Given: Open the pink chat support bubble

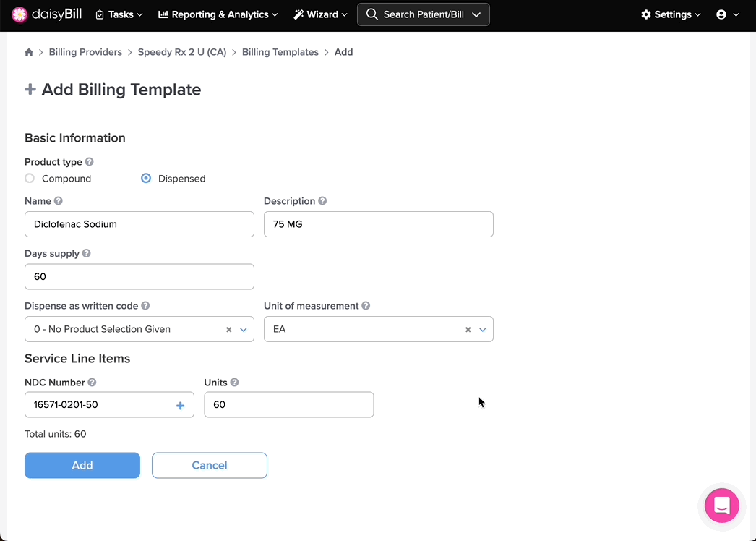Looking at the screenshot, I should click(722, 506).
